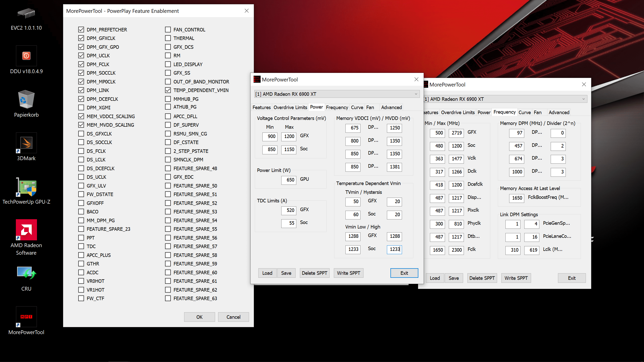Open the Advanced tab in rear window
This screenshot has height=362, width=644.
point(559,112)
